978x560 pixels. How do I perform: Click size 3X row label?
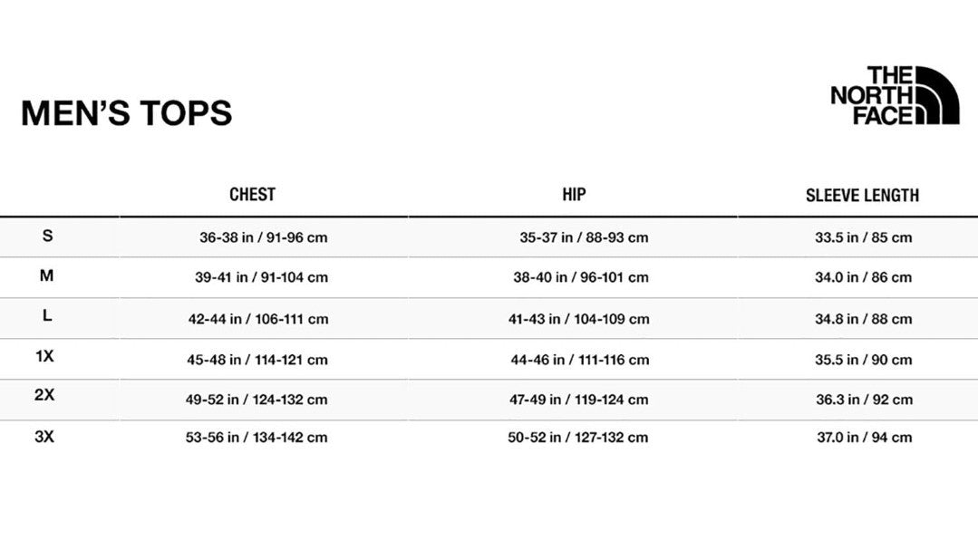click(x=44, y=437)
